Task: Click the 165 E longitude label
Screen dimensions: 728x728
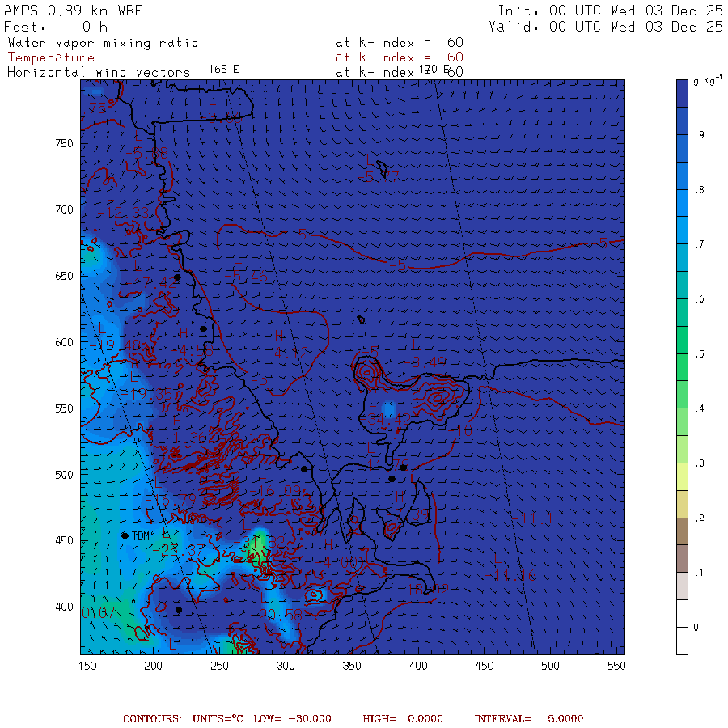Action: click(223, 70)
